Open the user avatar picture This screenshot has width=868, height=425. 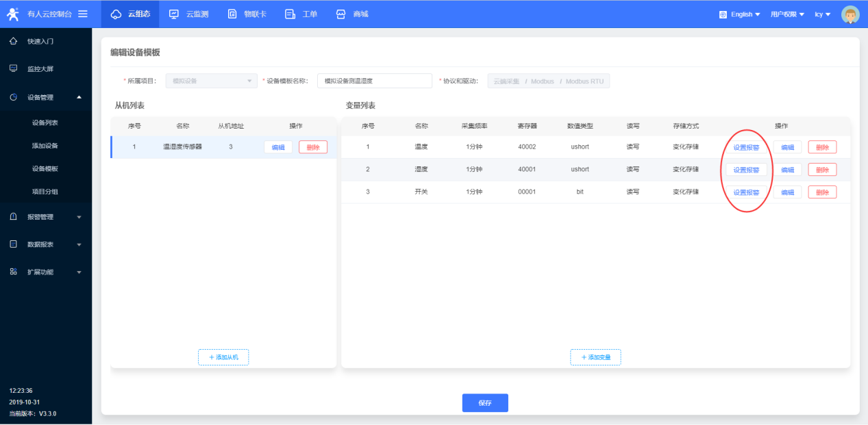click(850, 14)
